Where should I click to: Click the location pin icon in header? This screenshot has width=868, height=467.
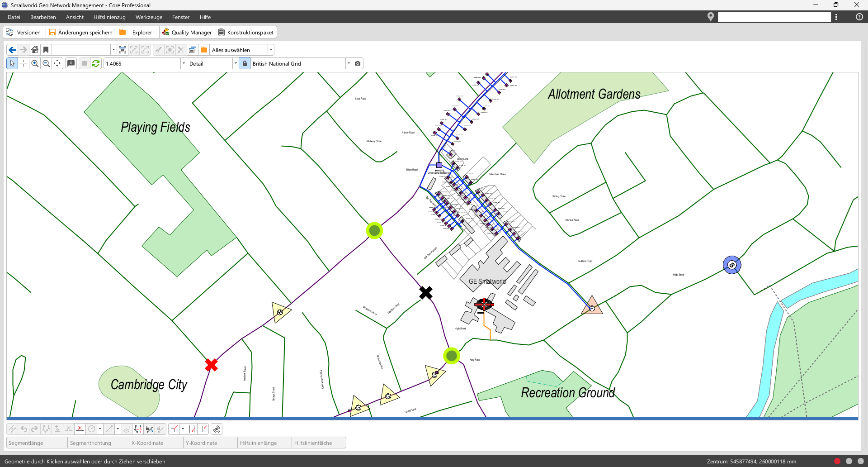[x=711, y=17]
